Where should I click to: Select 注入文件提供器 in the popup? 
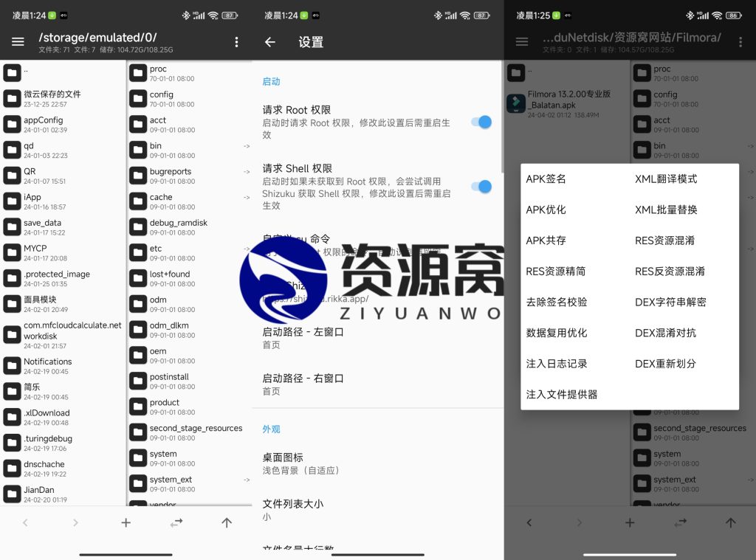562,395
